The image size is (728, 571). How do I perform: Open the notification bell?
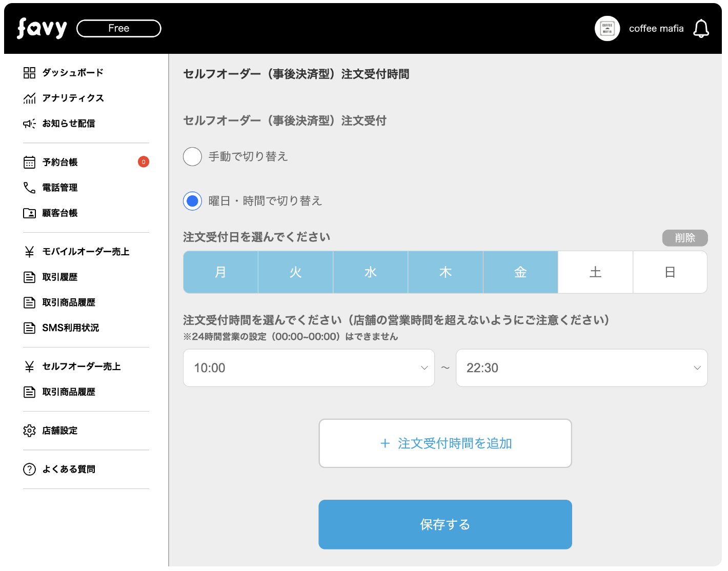[x=701, y=29]
